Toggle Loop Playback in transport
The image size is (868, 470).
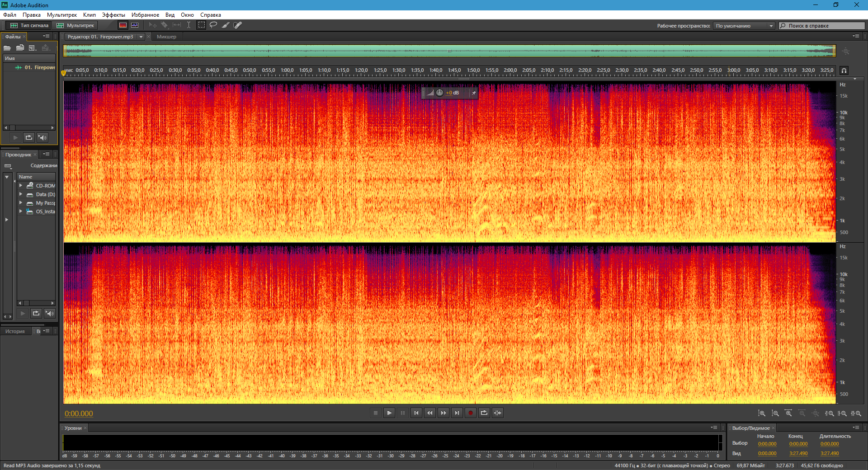click(x=484, y=413)
